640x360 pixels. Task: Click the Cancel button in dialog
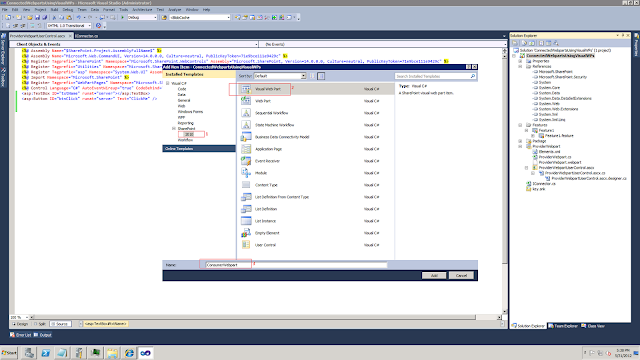pos(461,276)
